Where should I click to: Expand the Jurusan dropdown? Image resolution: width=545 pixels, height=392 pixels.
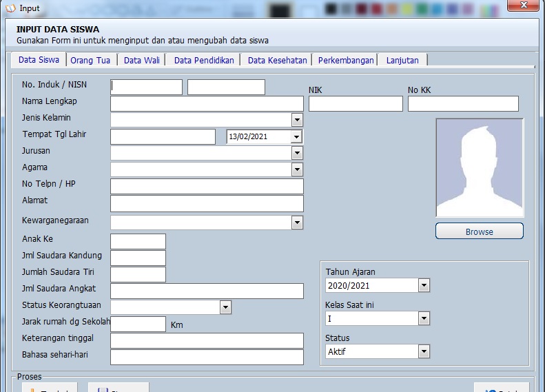coord(297,153)
